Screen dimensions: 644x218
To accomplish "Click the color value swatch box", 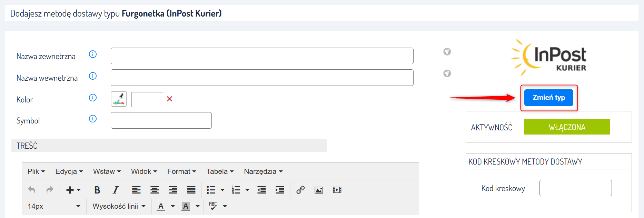I will click(x=147, y=100).
